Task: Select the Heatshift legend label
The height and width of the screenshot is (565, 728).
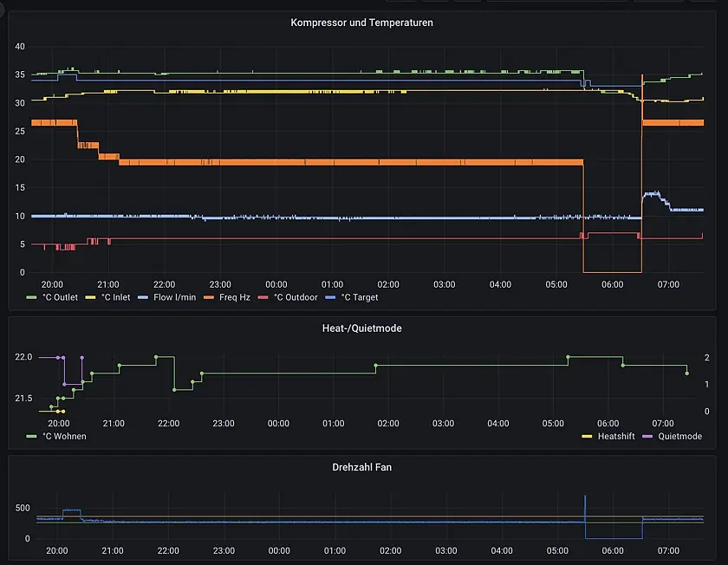Action: click(620, 436)
